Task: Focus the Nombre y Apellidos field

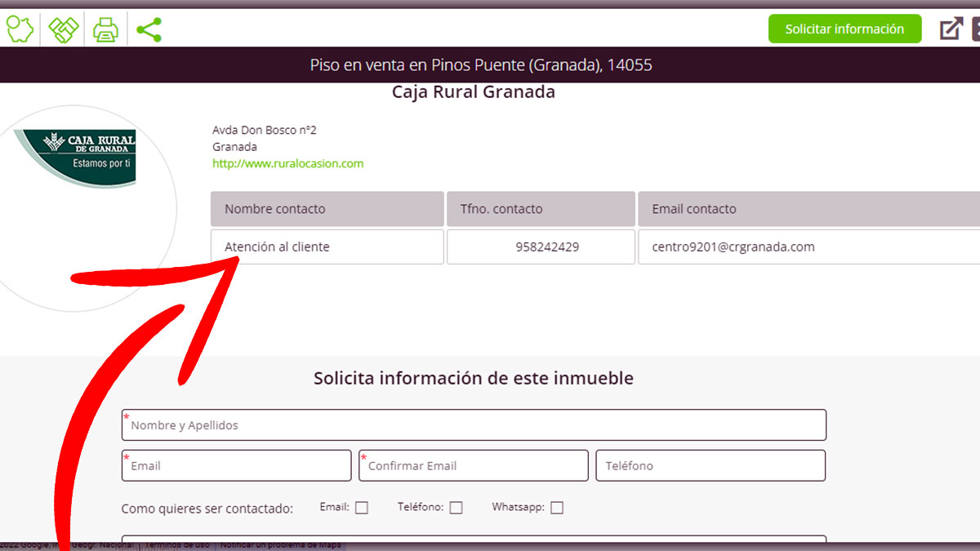Action: pos(474,425)
